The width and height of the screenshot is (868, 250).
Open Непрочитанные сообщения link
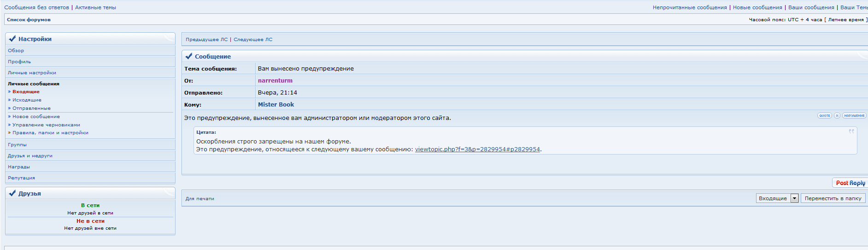[x=689, y=7]
